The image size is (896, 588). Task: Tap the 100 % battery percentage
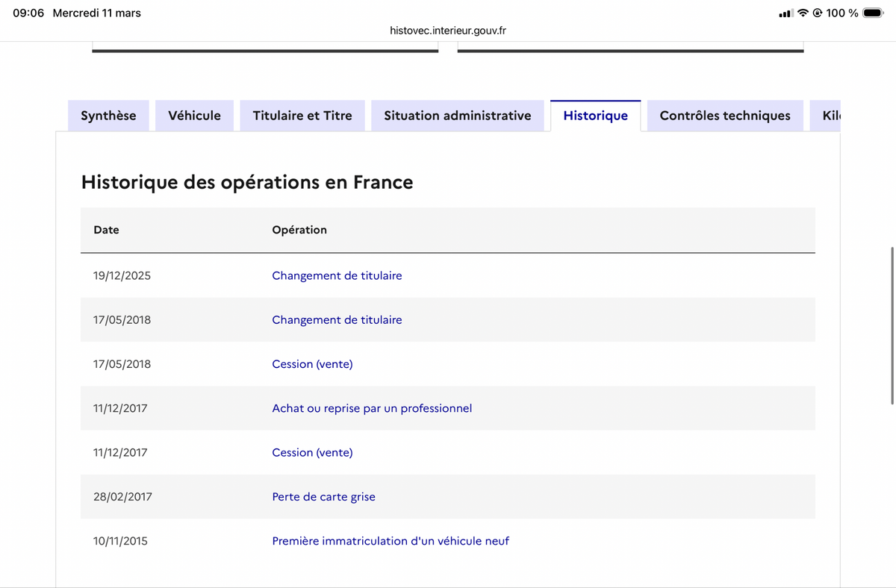pos(842,13)
